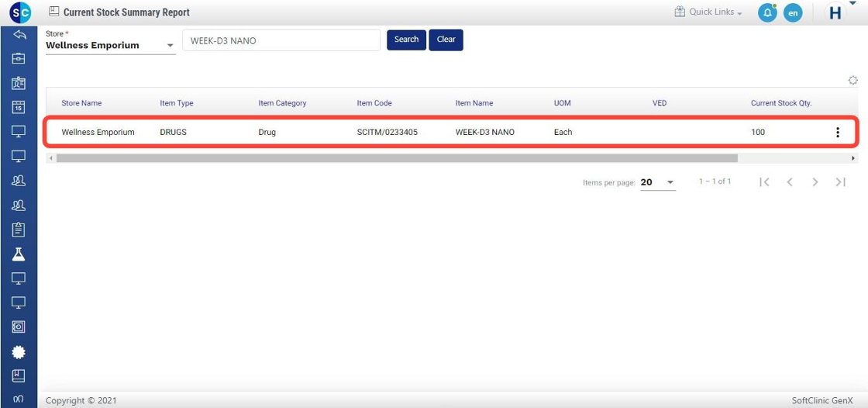
Task: Open the clipboard sidebar icon
Action: [x=19, y=229]
